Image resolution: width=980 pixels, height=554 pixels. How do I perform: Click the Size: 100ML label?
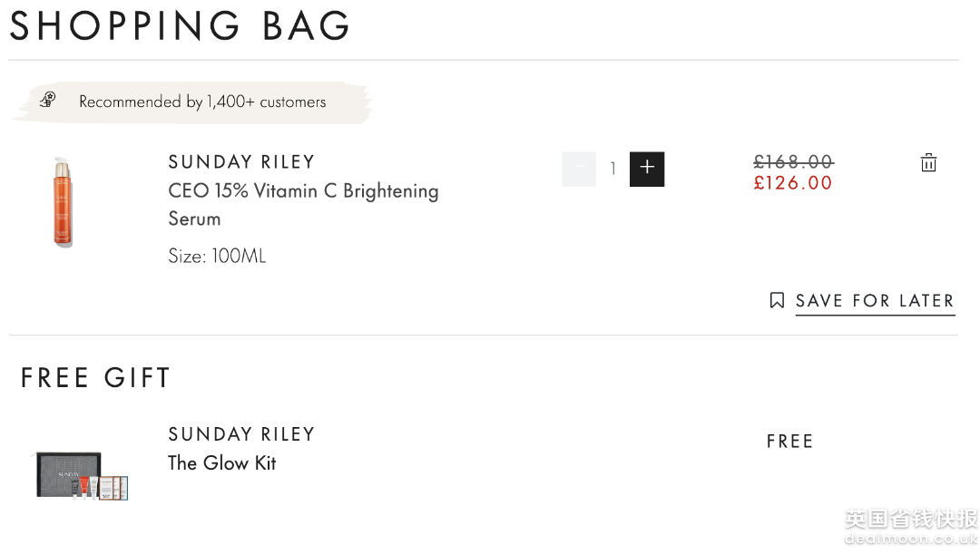click(217, 257)
